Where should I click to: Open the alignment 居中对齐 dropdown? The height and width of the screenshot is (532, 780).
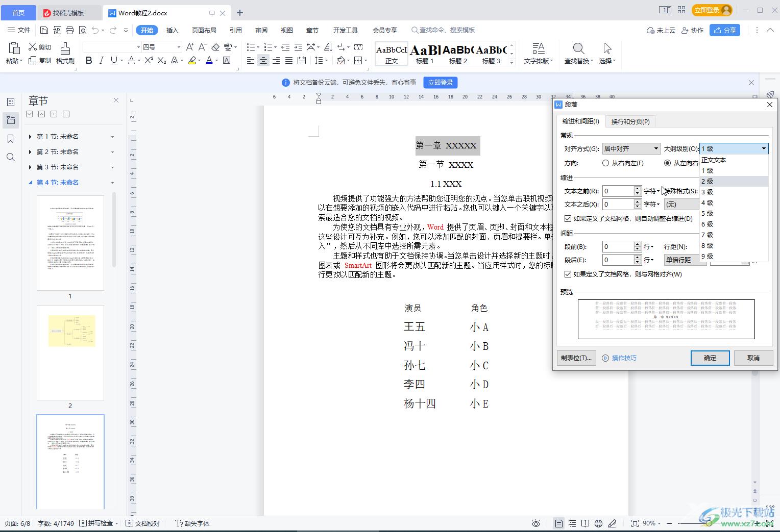tap(631, 148)
